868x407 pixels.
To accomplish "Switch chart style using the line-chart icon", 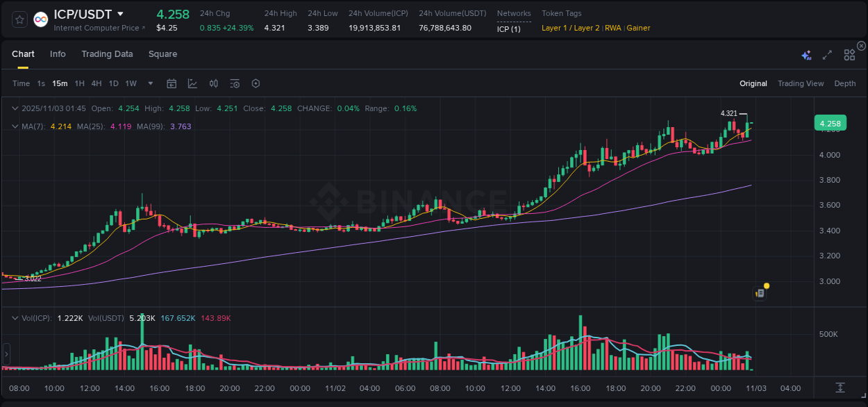I will pyautogui.click(x=192, y=83).
